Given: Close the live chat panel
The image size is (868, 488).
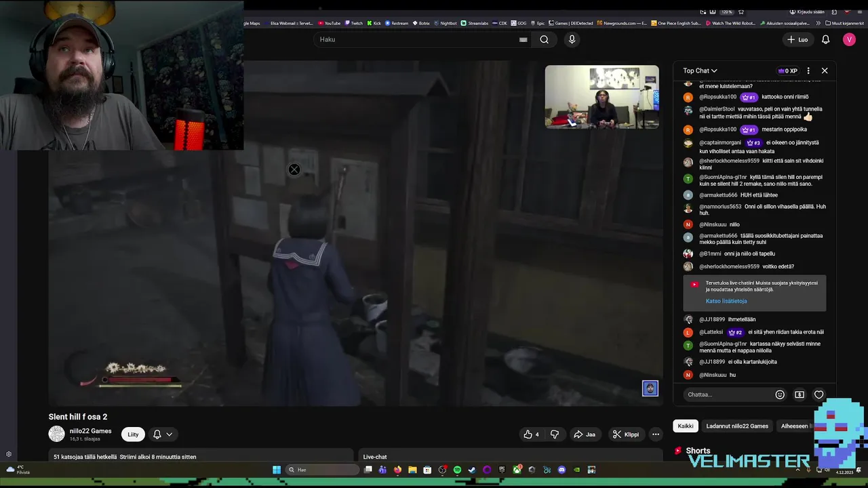Looking at the screenshot, I should (825, 70).
